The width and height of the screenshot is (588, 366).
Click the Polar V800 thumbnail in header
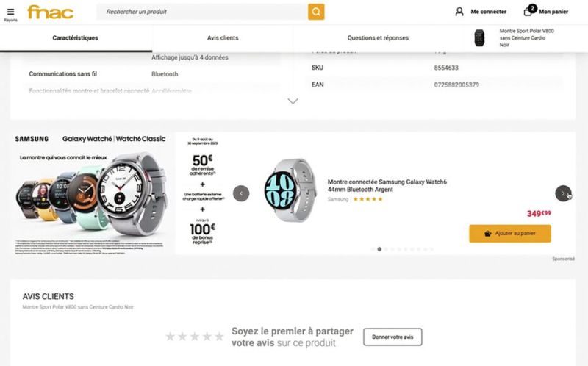click(479, 37)
